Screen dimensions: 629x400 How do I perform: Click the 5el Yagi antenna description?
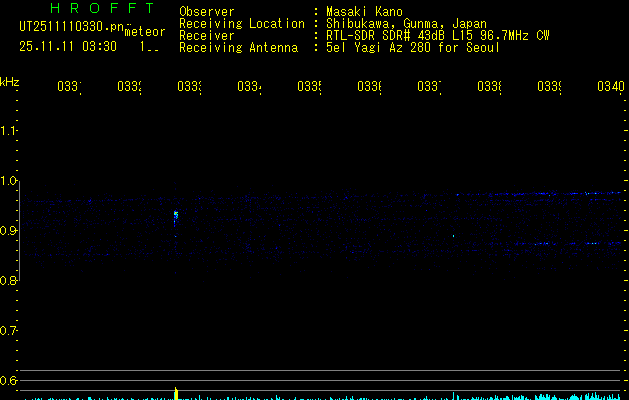[x=413, y=48]
